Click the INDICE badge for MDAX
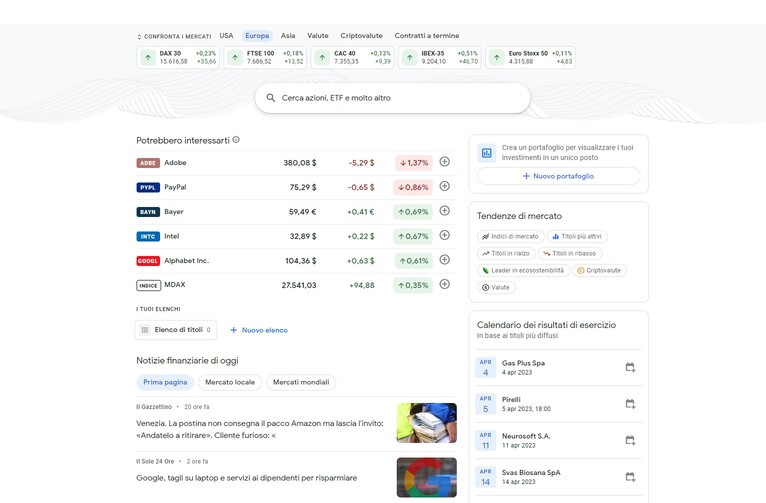 (x=149, y=285)
